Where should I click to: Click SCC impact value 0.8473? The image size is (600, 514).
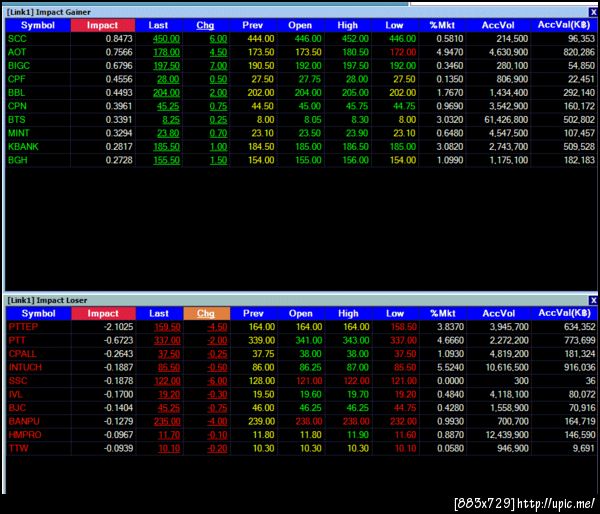[x=119, y=39]
